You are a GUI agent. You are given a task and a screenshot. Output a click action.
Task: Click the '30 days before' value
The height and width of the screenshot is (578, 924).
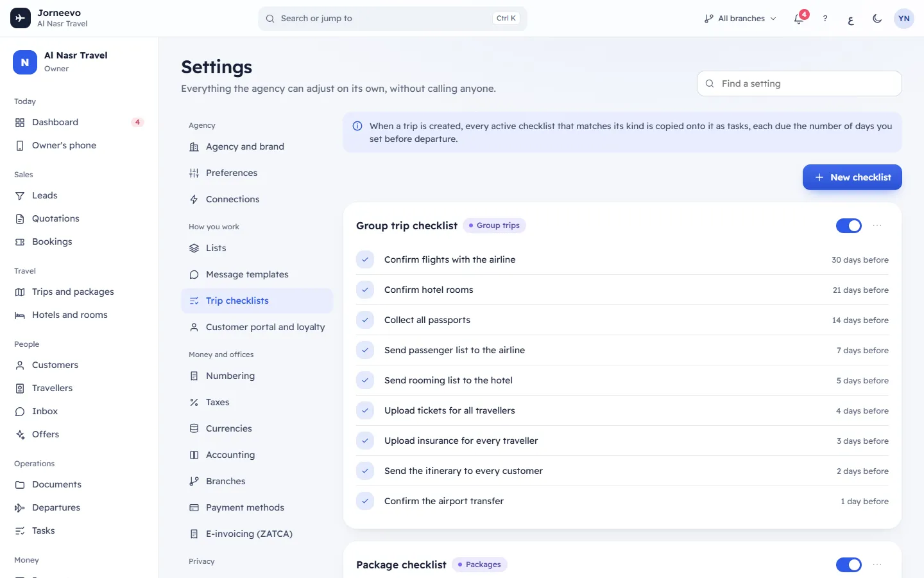[860, 260]
